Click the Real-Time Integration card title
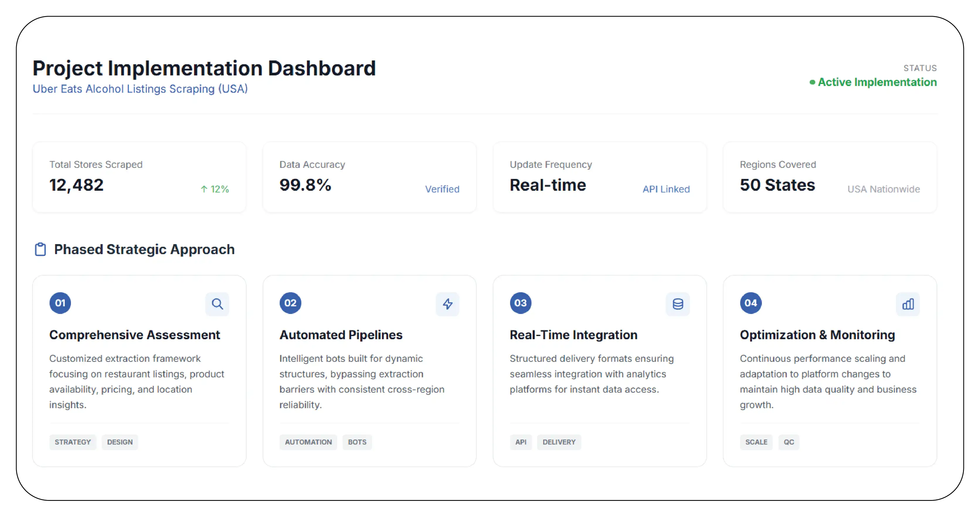The image size is (980, 517). (x=573, y=334)
